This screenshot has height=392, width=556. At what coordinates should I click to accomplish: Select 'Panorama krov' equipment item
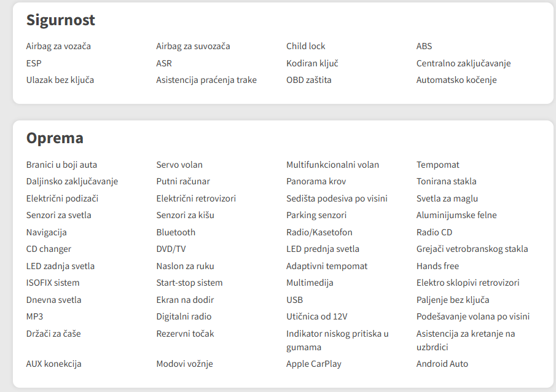tap(316, 181)
